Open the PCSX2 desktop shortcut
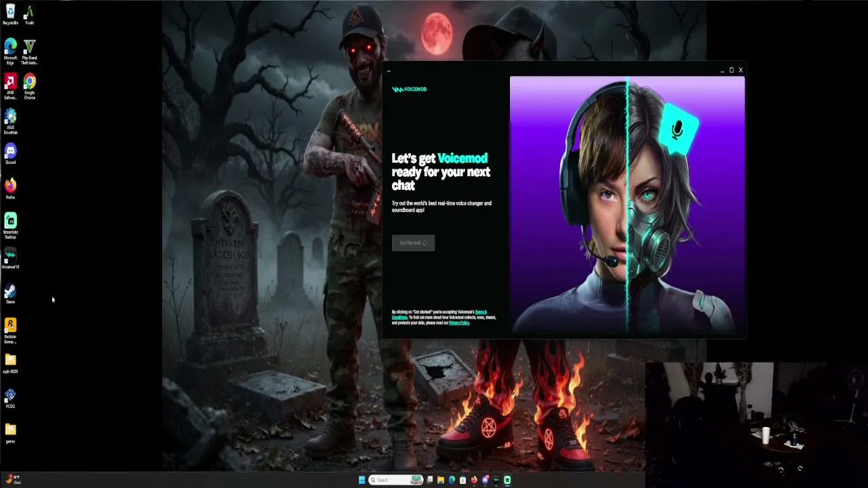The width and height of the screenshot is (868, 488). (10, 399)
